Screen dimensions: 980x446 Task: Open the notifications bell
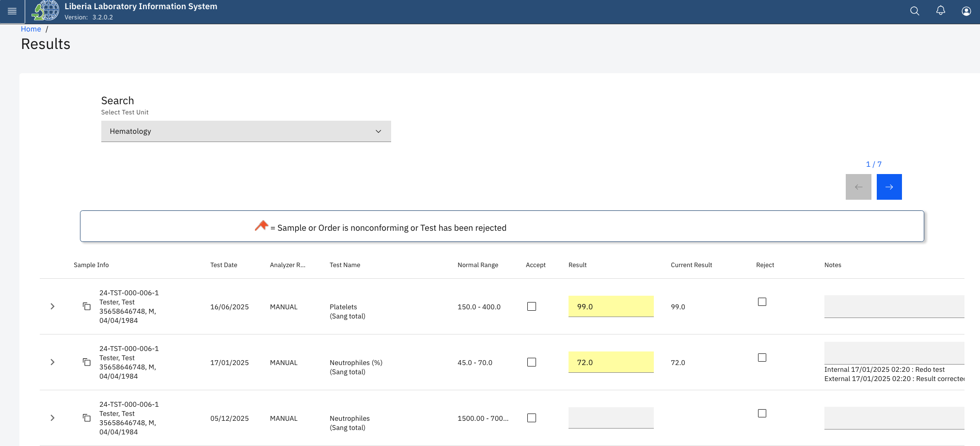coord(940,11)
